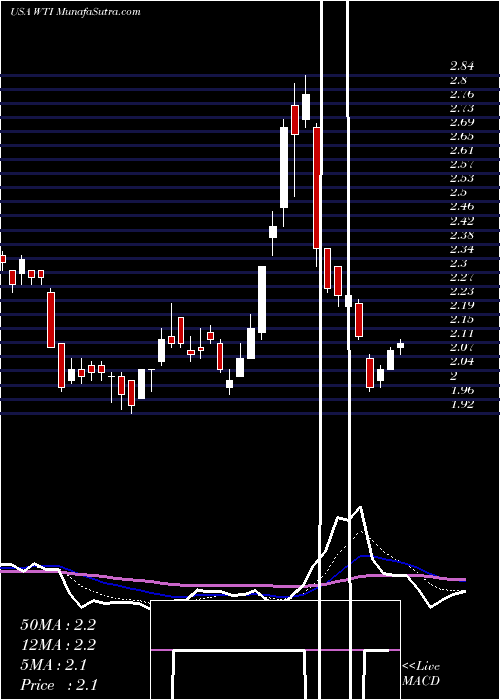Click the 2.57 price axis label
Viewport: 500px width, 700px height.
point(462,164)
